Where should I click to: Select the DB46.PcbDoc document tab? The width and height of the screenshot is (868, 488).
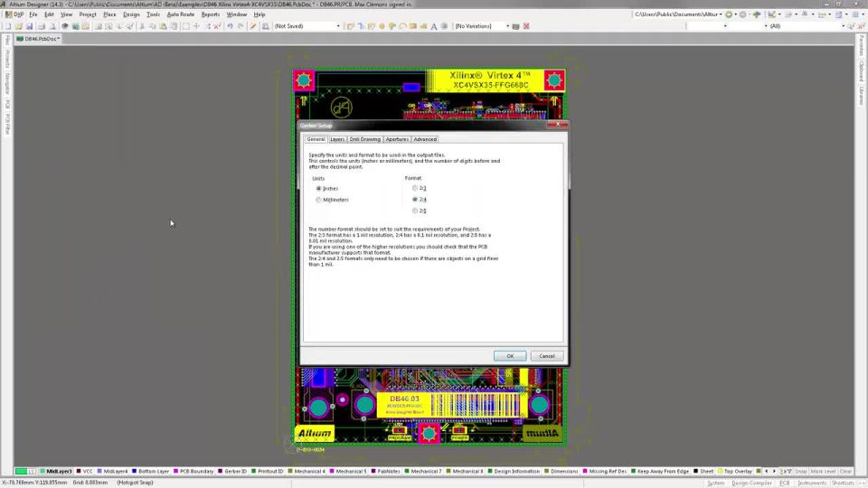[x=39, y=39]
